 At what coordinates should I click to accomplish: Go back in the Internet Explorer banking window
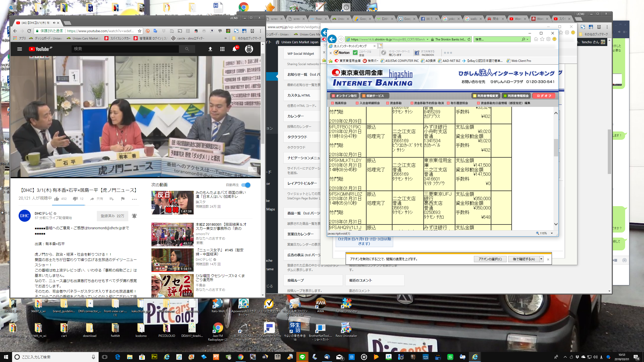tap(332, 39)
